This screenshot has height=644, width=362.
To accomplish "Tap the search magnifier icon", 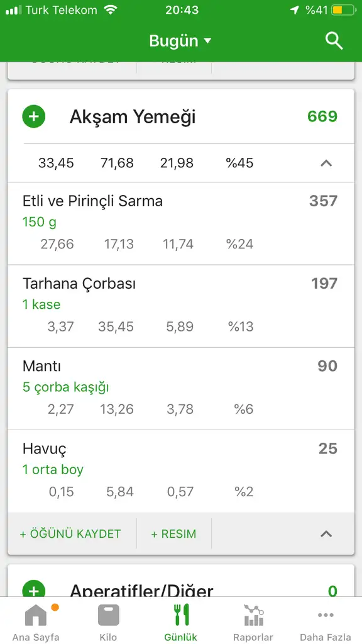I will (334, 41).
